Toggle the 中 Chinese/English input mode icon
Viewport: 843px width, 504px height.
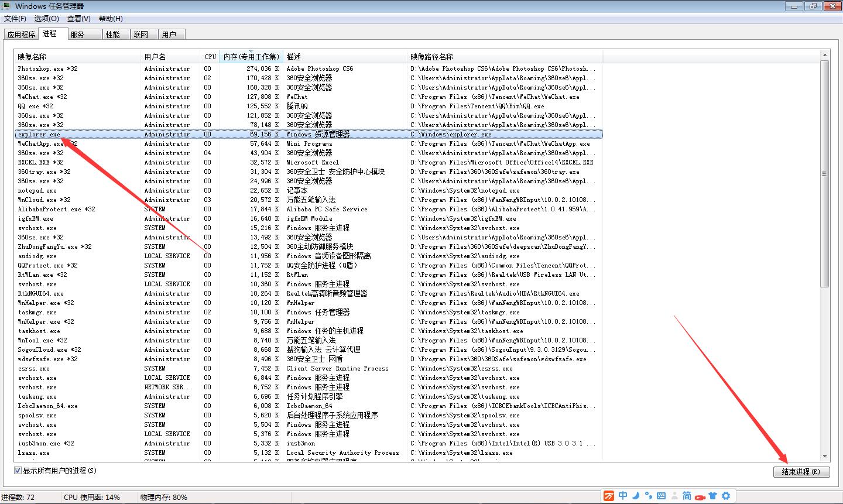click(623, 496)
